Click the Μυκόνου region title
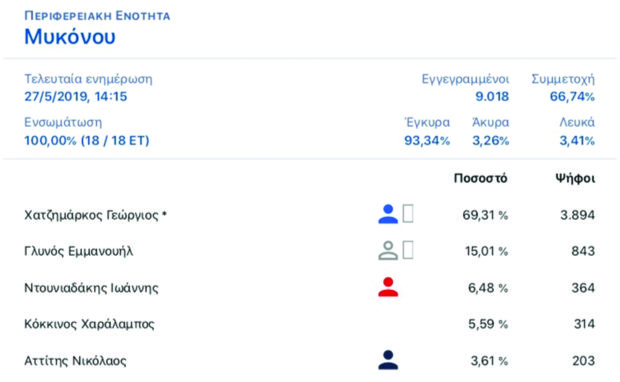This screenshot has height=382, width=620. click(x=70, y=37)
